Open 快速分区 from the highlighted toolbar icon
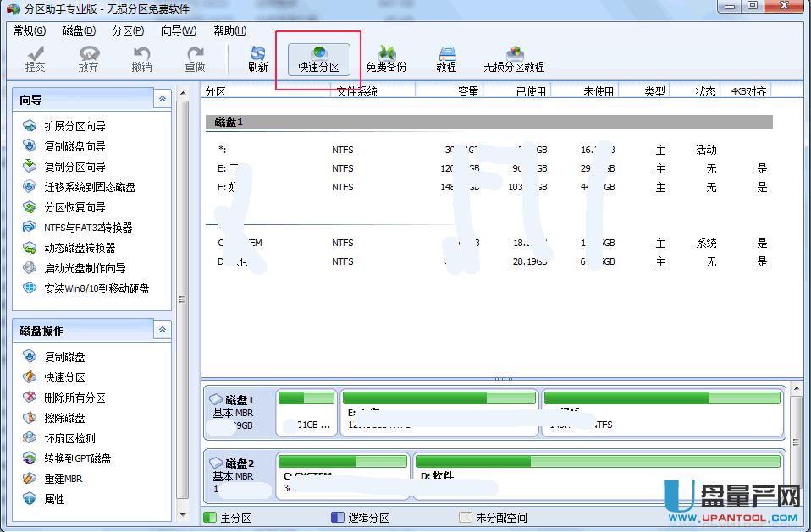The width and height of the screenshot is (811, 532). coord(318,58)
